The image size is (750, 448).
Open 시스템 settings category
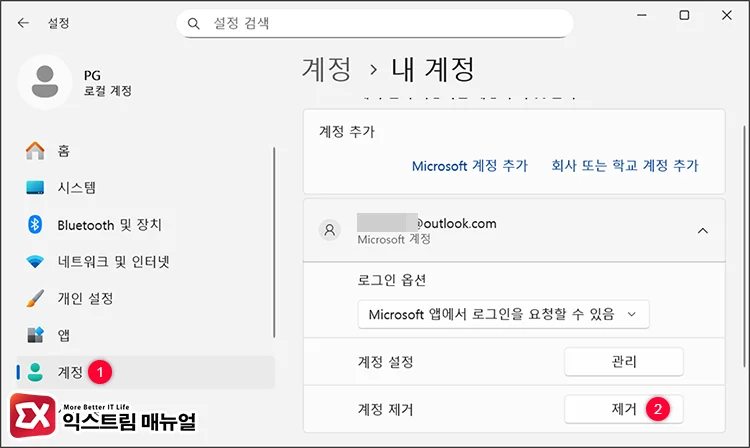pos(145,187)
